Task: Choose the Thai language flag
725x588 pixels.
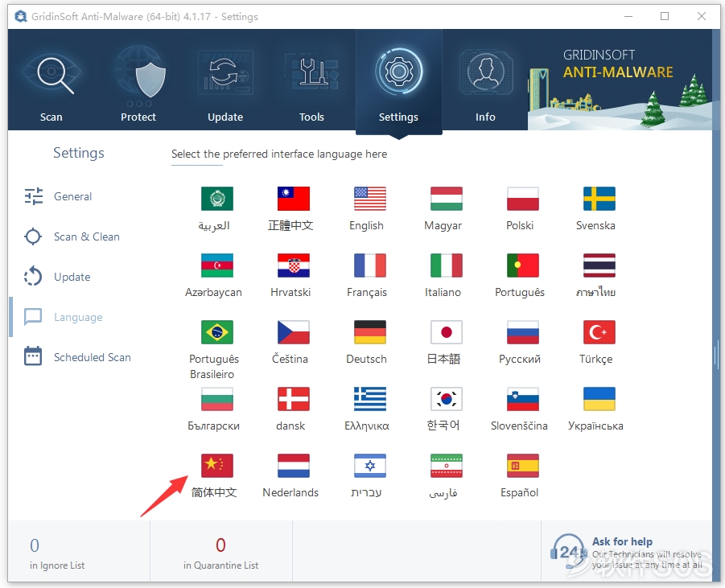Action: pyautogui.click(x=599, y=265)
